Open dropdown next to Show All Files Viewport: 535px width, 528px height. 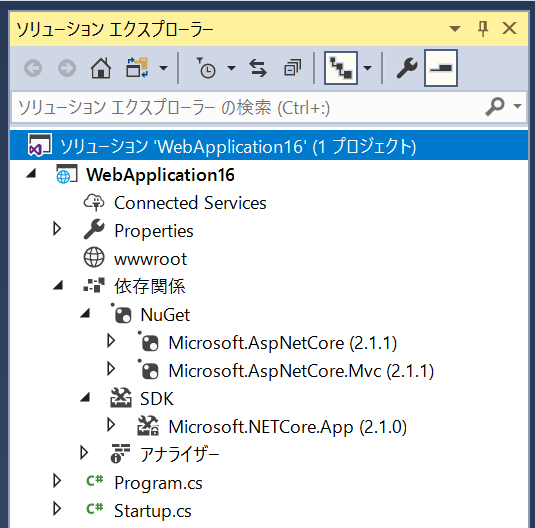click(x=367, y=68)
